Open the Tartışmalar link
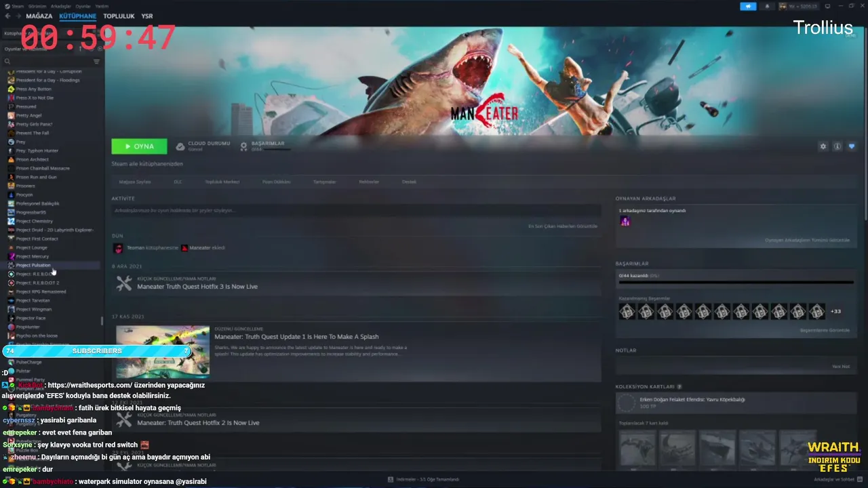 click(324, 182)
